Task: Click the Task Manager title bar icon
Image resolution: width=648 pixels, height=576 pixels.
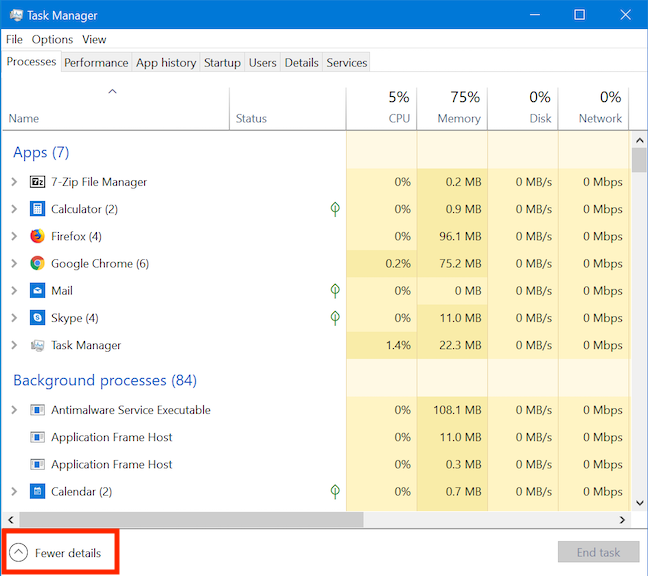Action: pos(16,15)
